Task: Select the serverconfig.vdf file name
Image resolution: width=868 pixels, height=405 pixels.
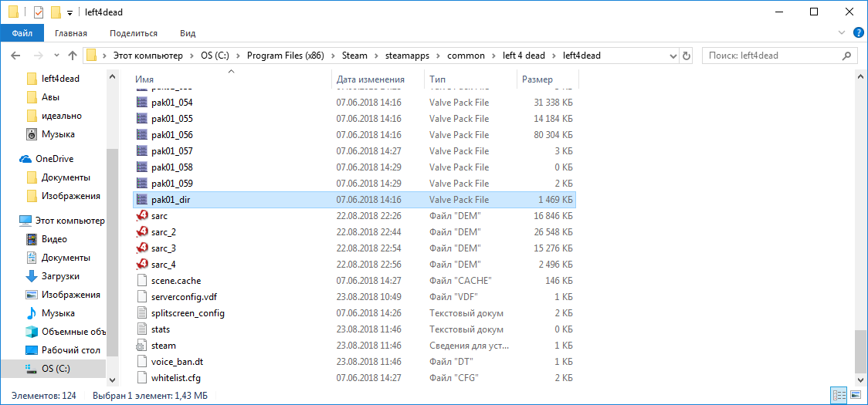Action: [x=184, y=297]
